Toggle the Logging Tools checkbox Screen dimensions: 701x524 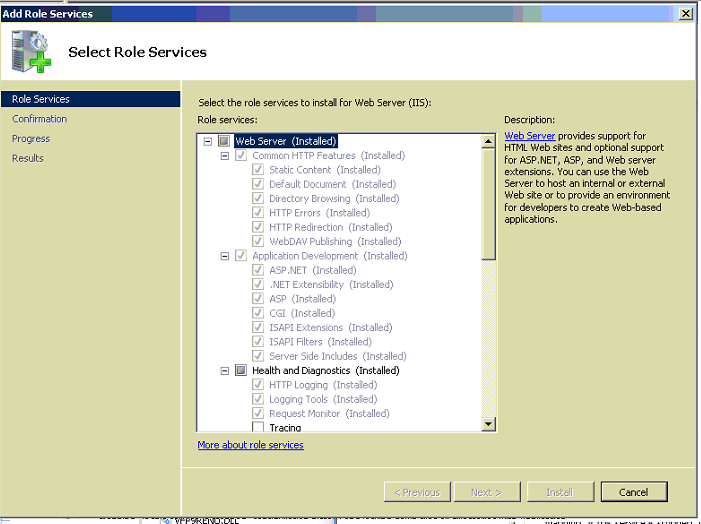click(x=258, y=399)
